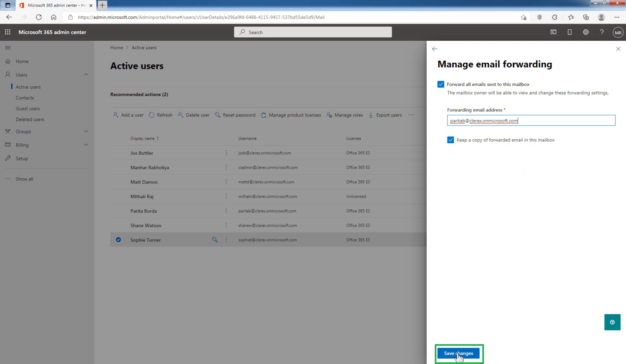Uncheck Forward all emails sent to this mailbox
626x364 pixels.
tap(441, 84)
